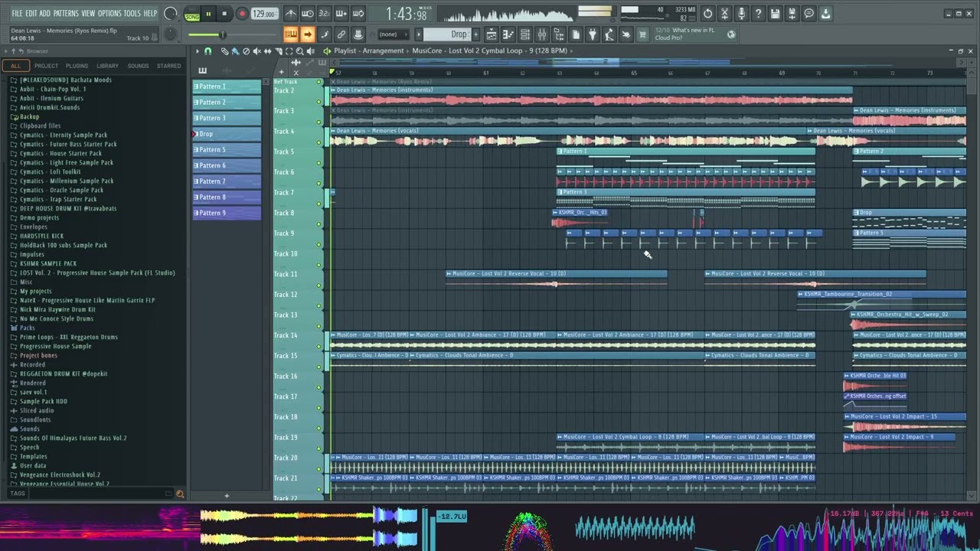Open the HELP menu
Image resolution: width=980 pixels, height=551 pixels.
pyautogui.click(x=150, y=13)
